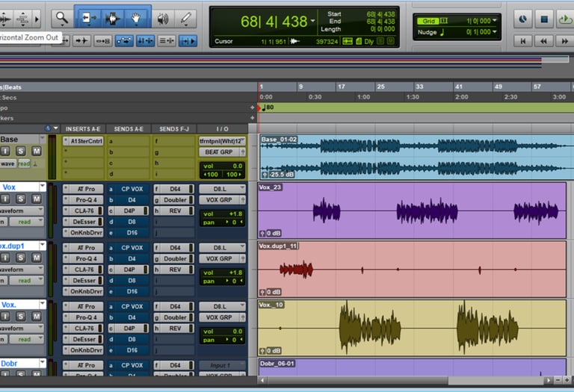Click the Nudge quarter note icon
Screen dimensions: 574x392
click(442, 32)
